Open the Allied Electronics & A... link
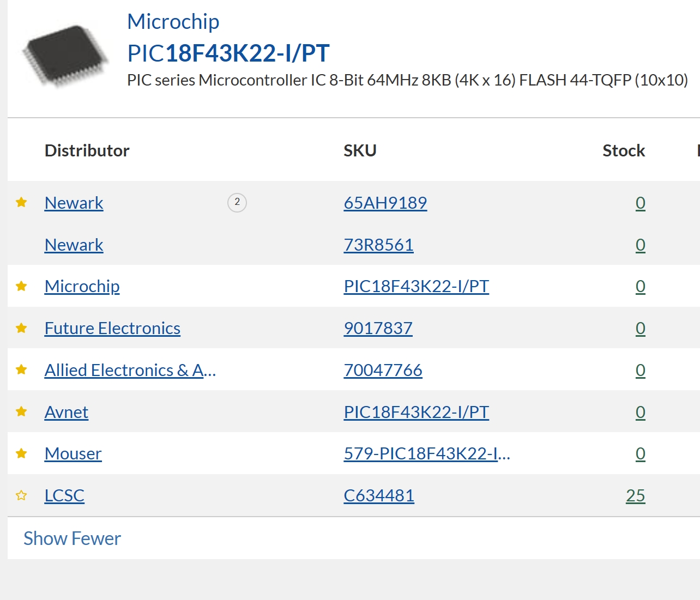700x600 pixels. [x=130, y=370]
